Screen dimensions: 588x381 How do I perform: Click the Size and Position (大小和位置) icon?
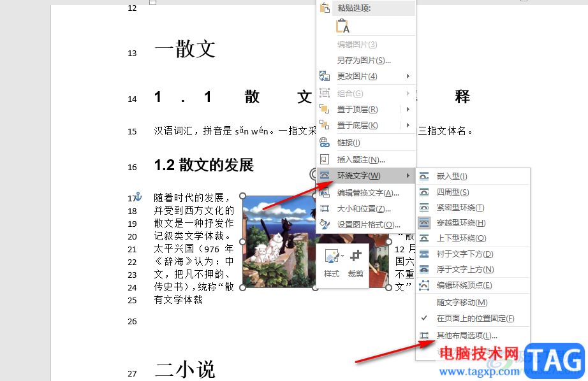coord(325,209)
